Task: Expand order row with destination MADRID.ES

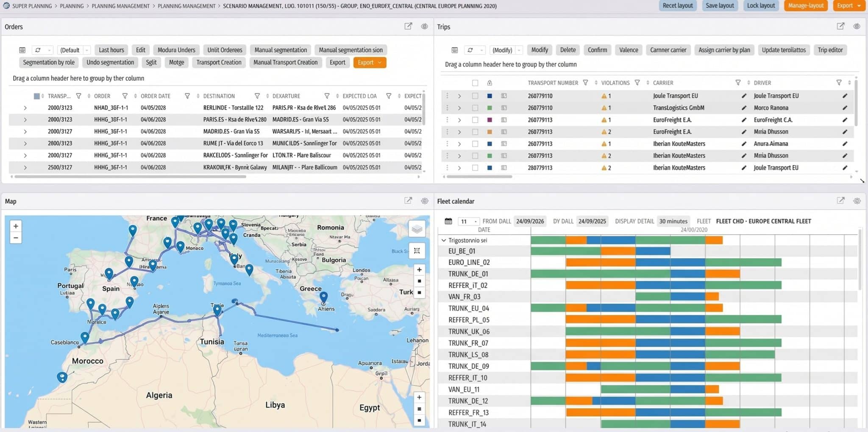Action: pos(25,132)
